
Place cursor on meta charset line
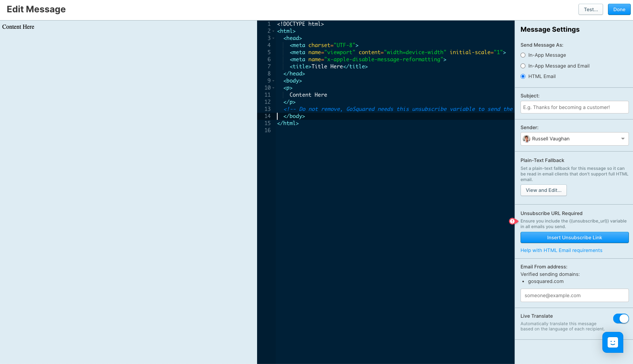[x=324, y=45]
